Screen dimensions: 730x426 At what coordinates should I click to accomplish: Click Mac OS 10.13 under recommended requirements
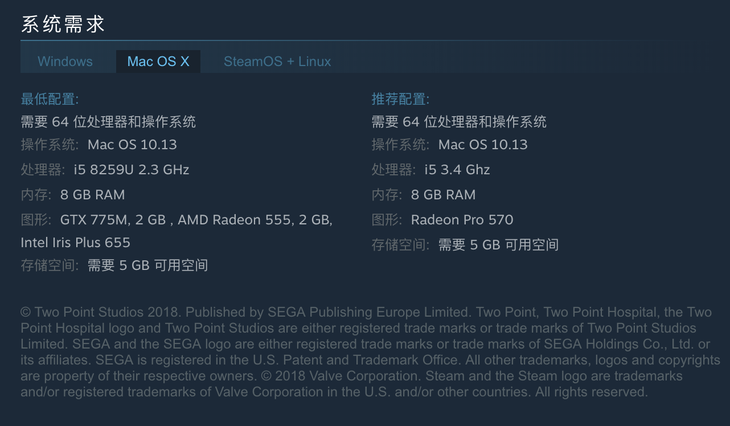(x=483, y=144)
